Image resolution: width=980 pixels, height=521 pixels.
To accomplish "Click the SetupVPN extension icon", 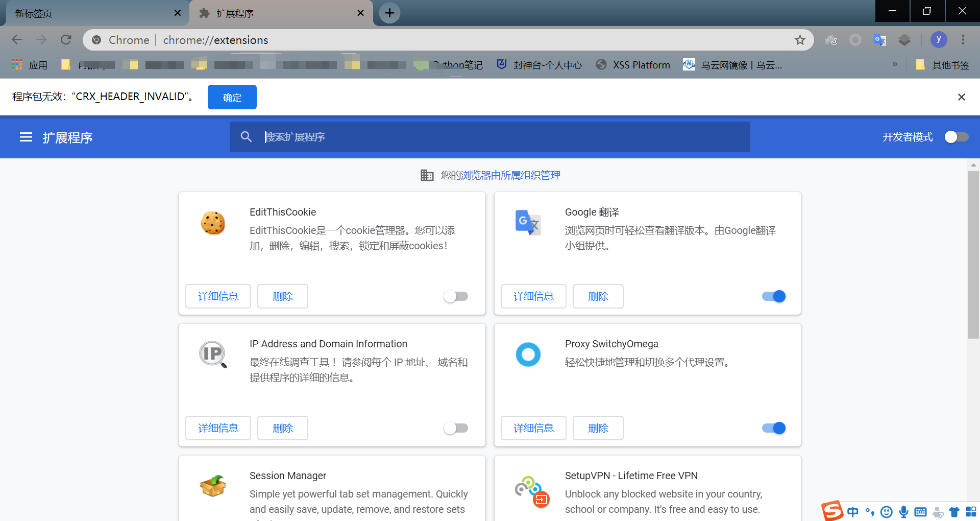I will point(531,492).
